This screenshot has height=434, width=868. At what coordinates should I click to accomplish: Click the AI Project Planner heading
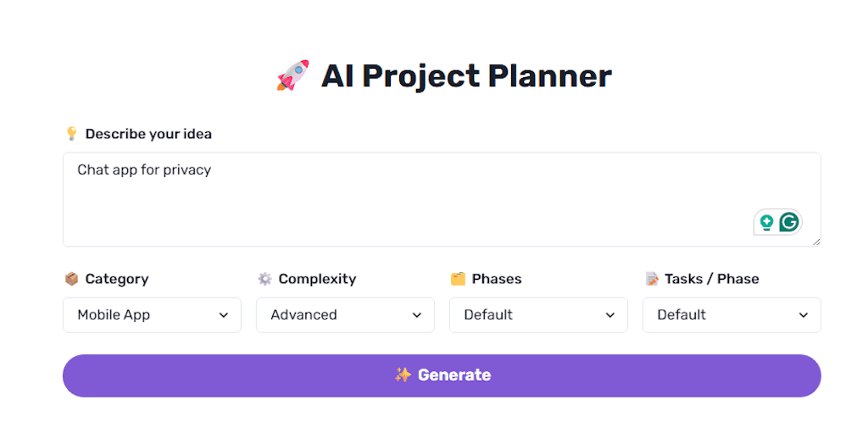(465, 76)
